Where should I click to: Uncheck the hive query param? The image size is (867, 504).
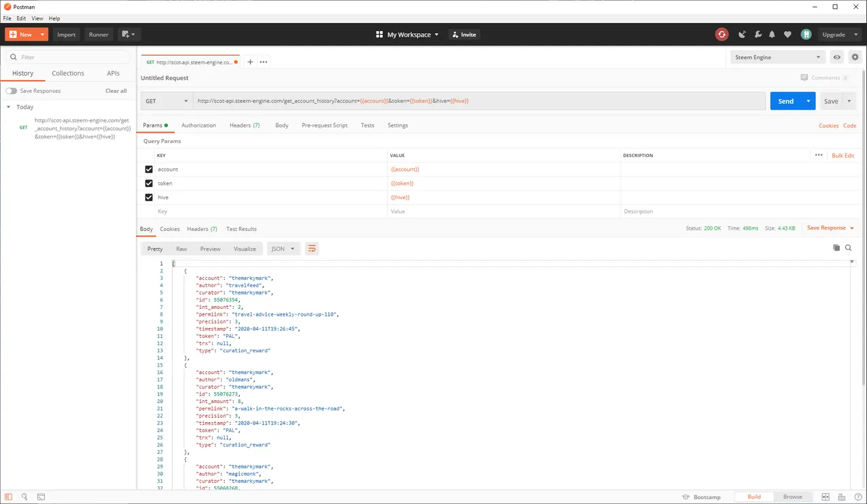[x=149, y=198]
